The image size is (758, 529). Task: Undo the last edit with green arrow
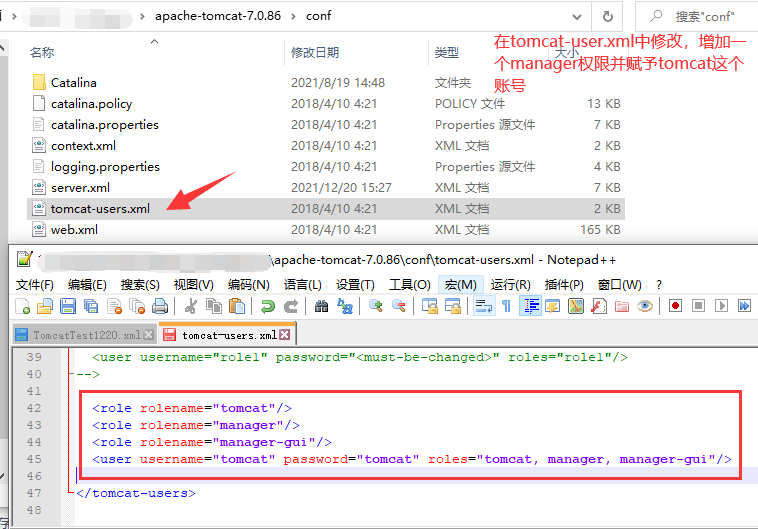coord(267,306)
